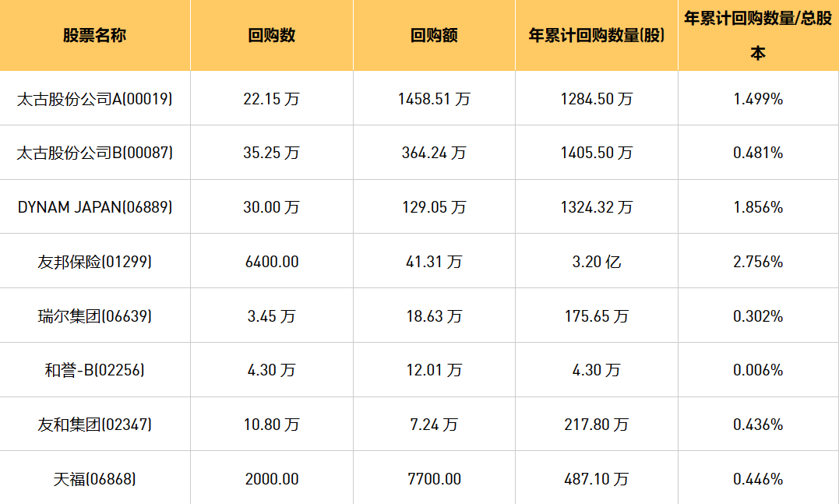839x504 pixels.
Task: Select 太古股份公司B(00087) stock name
Action: click(94, 153)
